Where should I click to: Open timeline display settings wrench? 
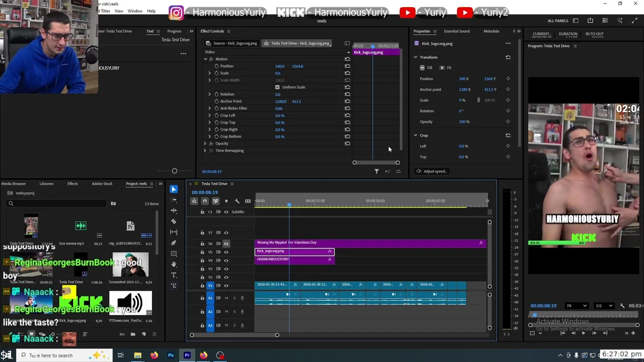237,201
